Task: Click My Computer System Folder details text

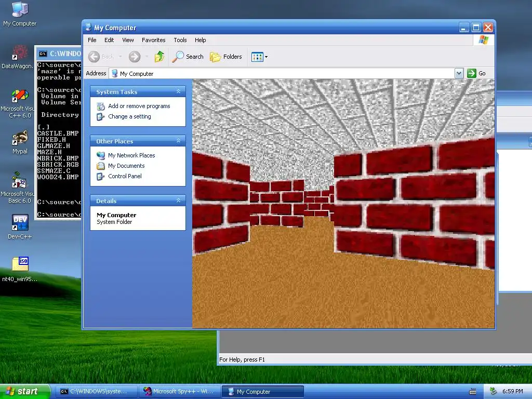Action: 116,218
